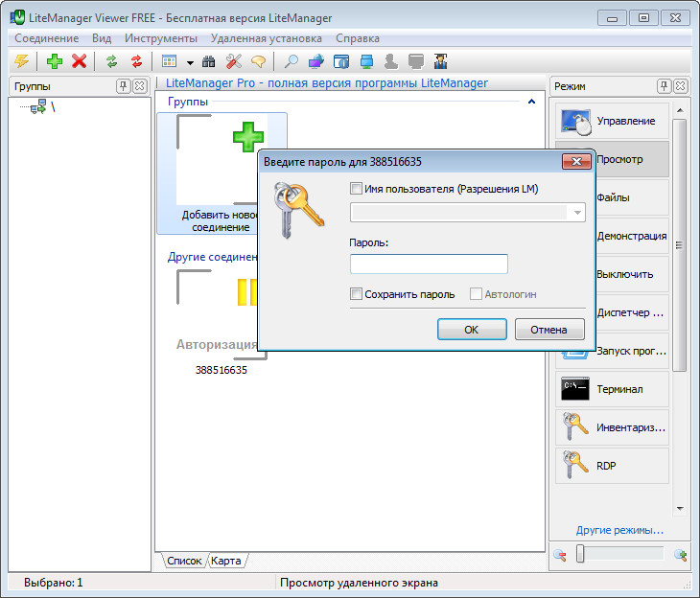Click the green plus add connection icon
Viewport: 700px width, 598px height.
(x=55, y=61)
